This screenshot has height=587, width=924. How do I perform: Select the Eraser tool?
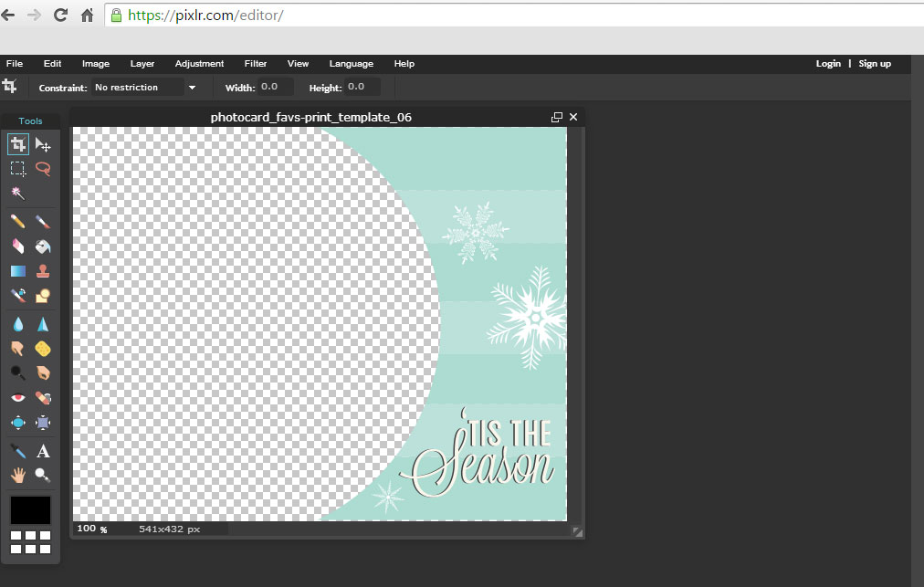point(17,246)
